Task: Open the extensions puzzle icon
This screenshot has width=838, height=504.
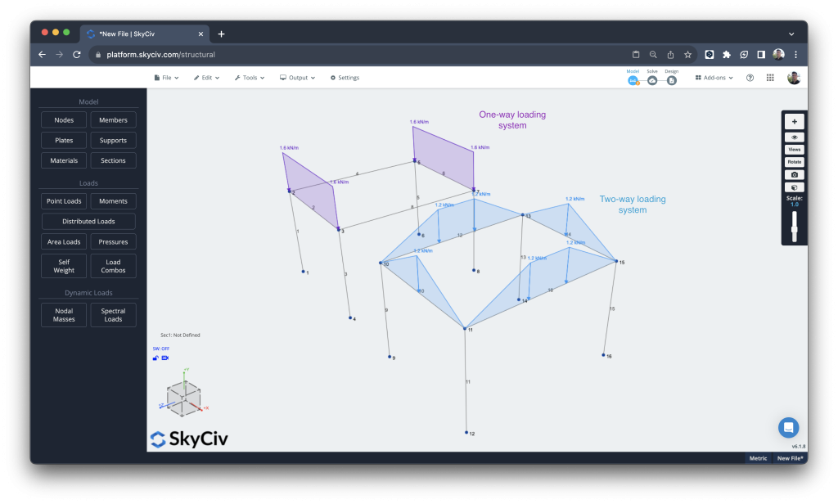Action: 727,55
